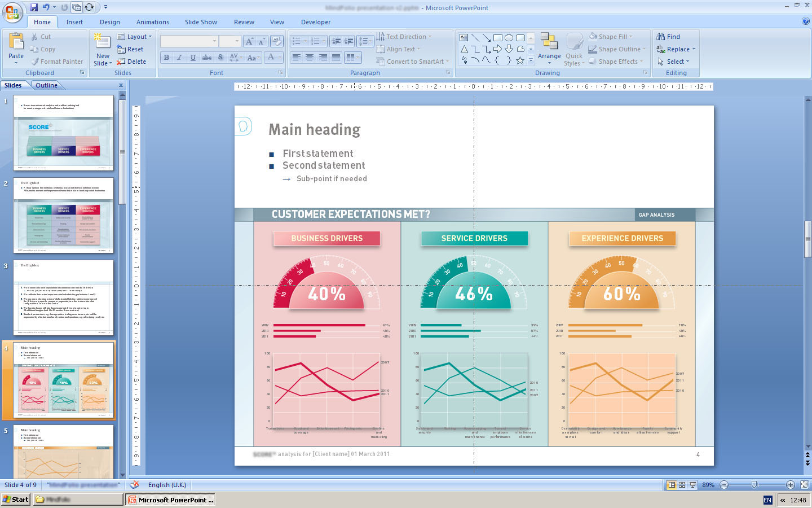Switch to the Outline pane tab

pyautogui.click(x=46, y=85)
